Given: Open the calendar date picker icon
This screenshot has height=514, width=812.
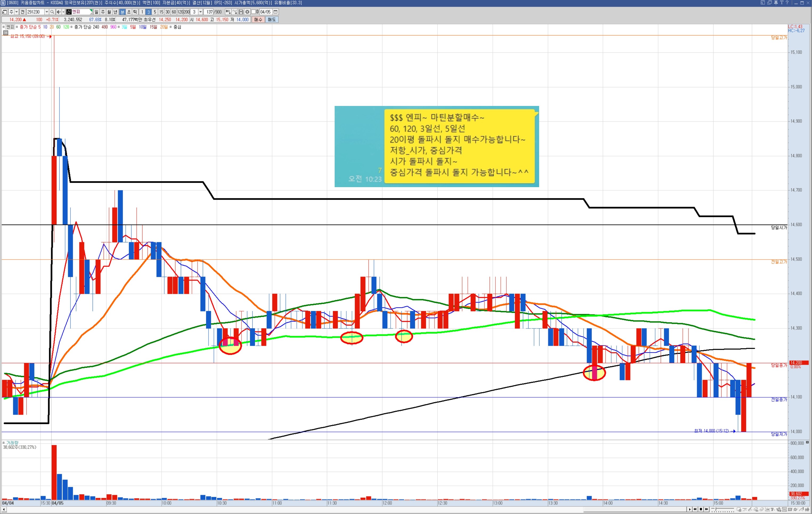Looking at the screenshot, I should tap(276, 12).
